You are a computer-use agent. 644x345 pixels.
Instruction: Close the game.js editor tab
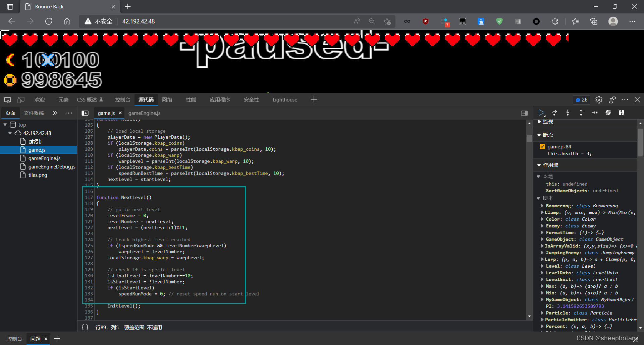tap(120, 113)
